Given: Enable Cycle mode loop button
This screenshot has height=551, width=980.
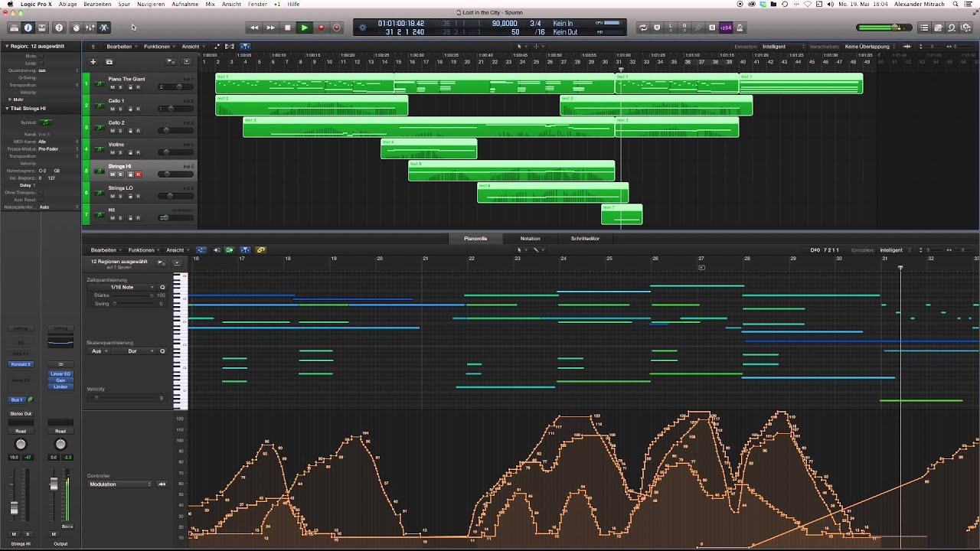Looking at the screenshot, I should pos(643,28).
